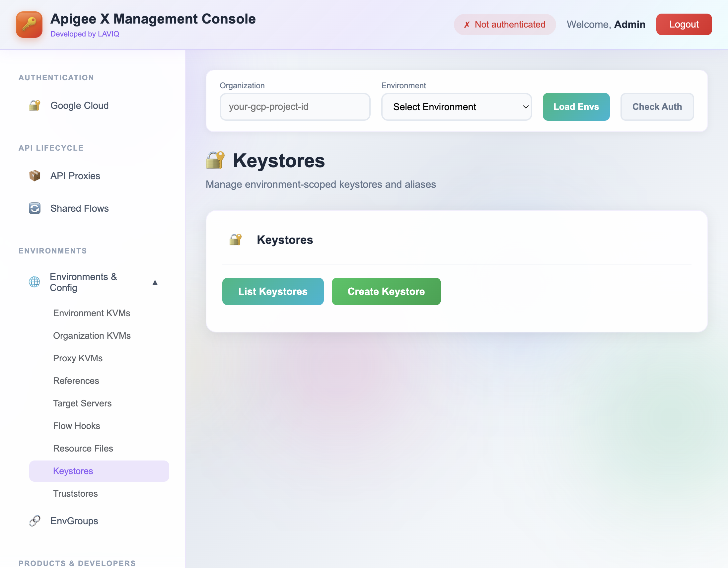Screen dimensions: 728x568
Task: Select Flow Hooks sidebar item
Action: (76, 426)
